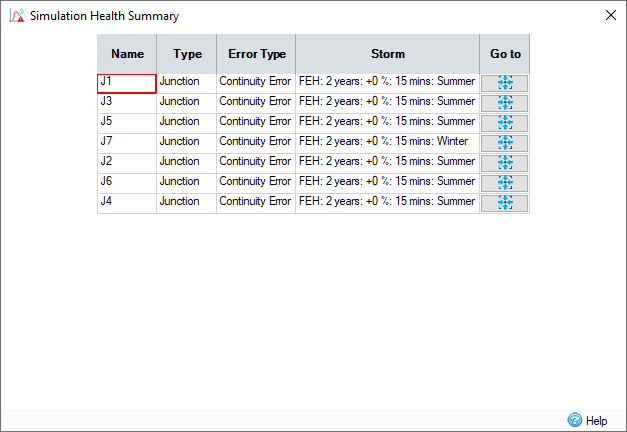This screenshot has height=432, width=627.
Task: Jump to junction J5 via Go to icon
Action: (x=504, y=123)
